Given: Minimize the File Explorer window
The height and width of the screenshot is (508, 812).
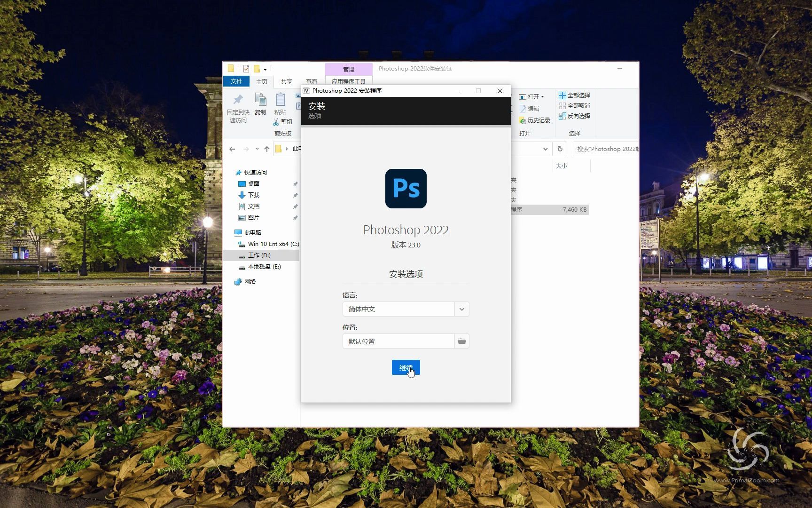Looking at the screenshot, I should coord(619,69).
